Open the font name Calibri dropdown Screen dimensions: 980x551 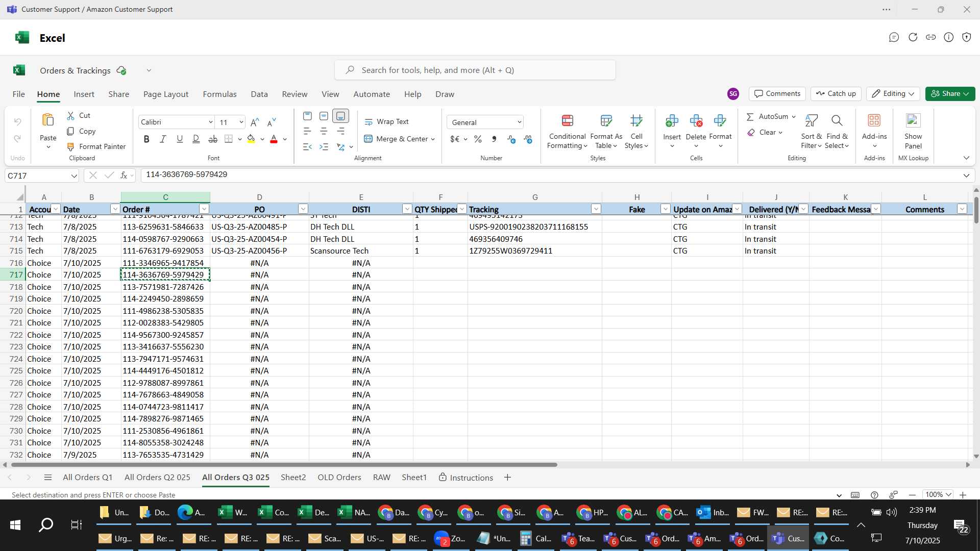(x=210, y=122)
